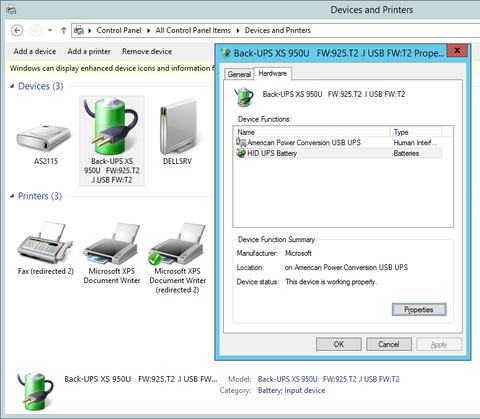Close the Back-UPS Properties dialog
This screenshot has height=419, width=480.
click(457, 51)
